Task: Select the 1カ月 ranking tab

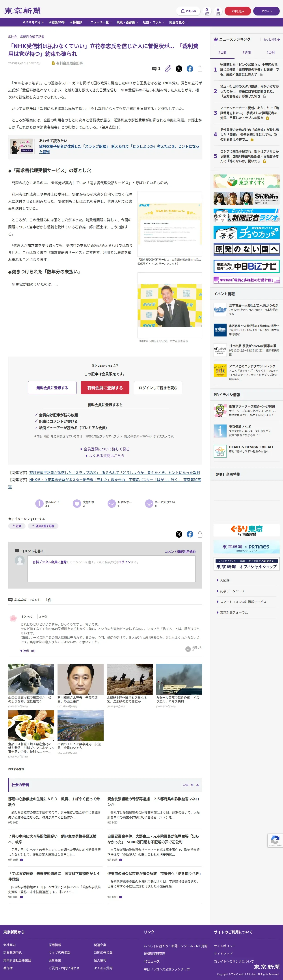Action: click(270, 53)
